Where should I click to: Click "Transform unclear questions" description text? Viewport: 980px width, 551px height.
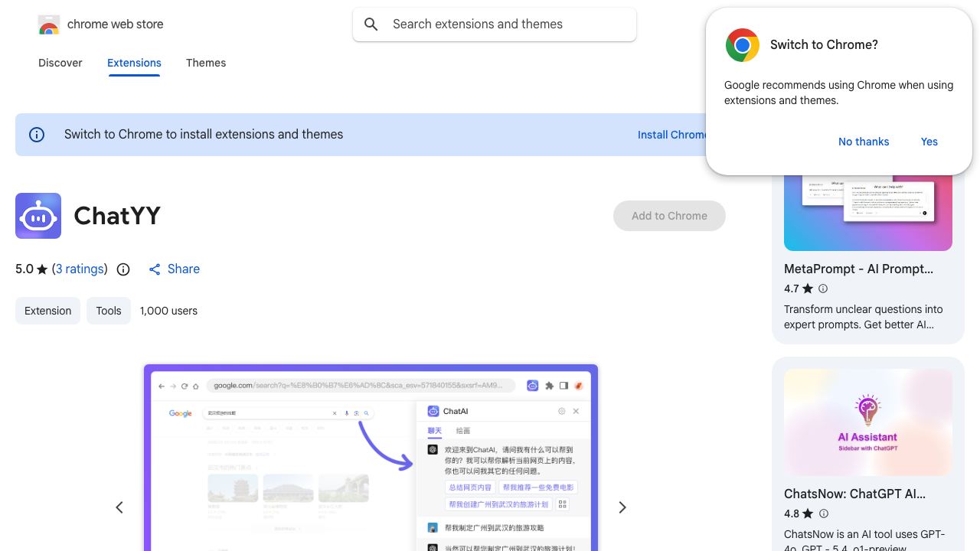tap(864, 317)
